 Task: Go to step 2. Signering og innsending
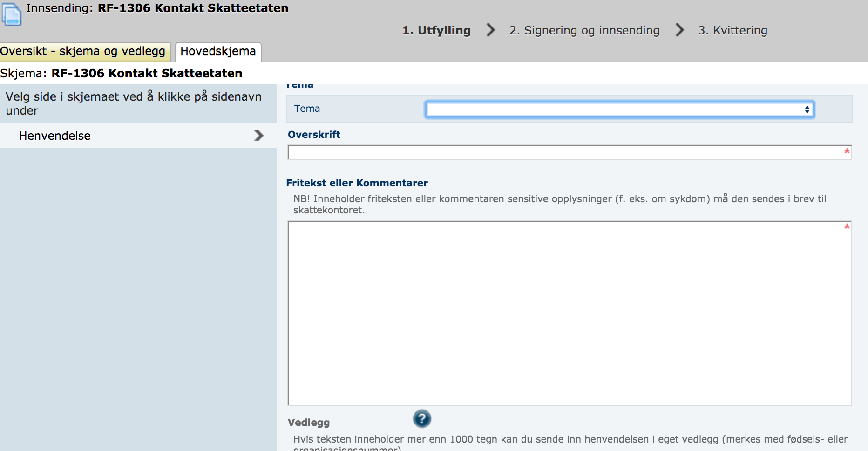tap(584, 30)
